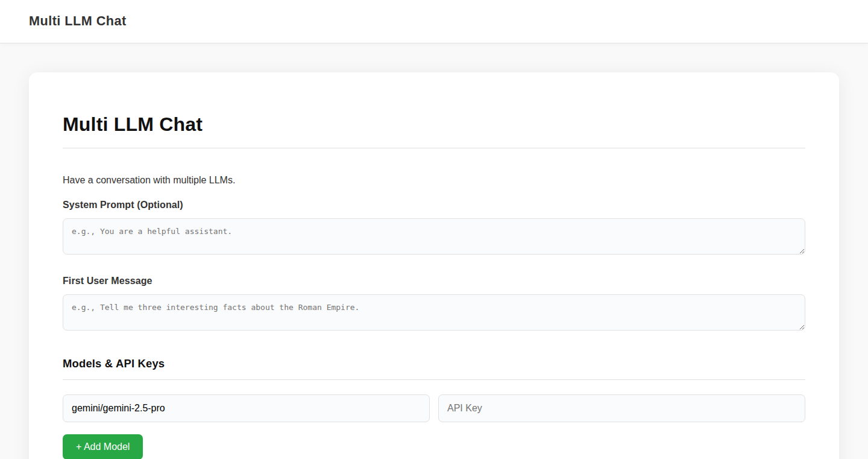Click the First User Message label
This screenshot has height=459, width=868.
107,281
